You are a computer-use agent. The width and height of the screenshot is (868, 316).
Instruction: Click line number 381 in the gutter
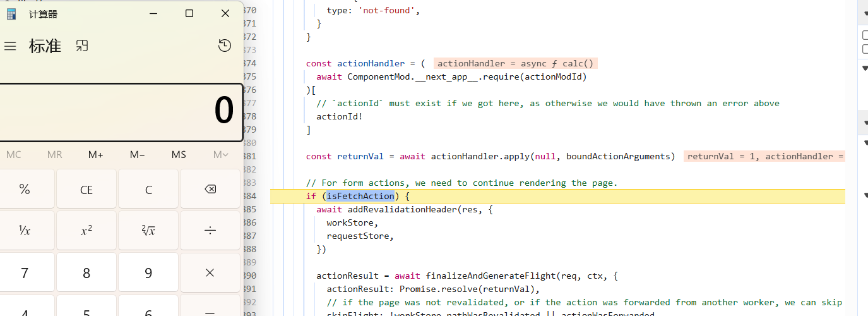(x=251, y=156)
